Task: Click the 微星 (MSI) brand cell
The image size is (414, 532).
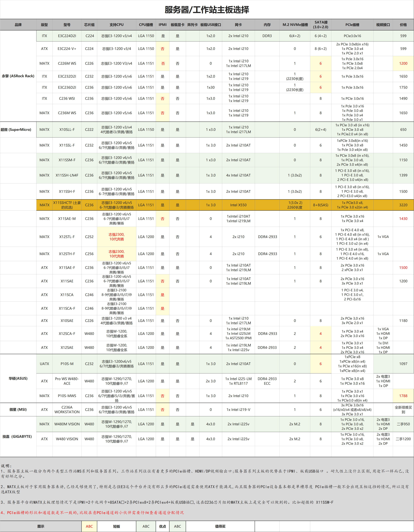Action: point(18,410)
